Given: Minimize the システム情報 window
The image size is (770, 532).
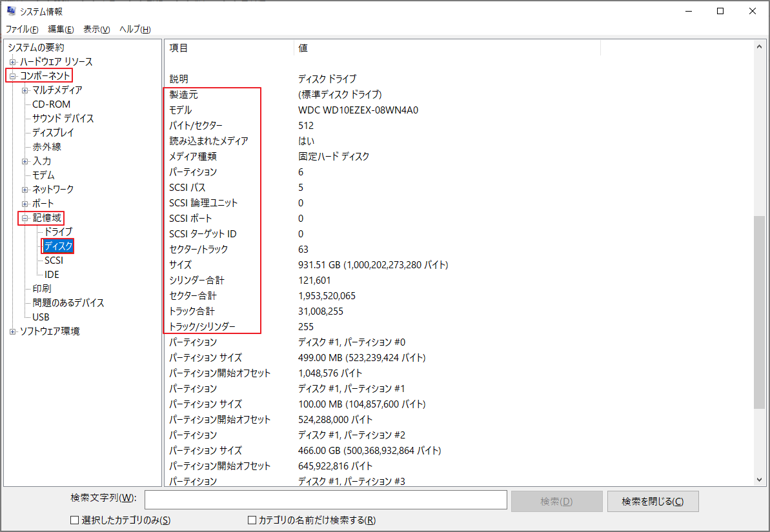Looking at the screenshot, I should (689, 12).
